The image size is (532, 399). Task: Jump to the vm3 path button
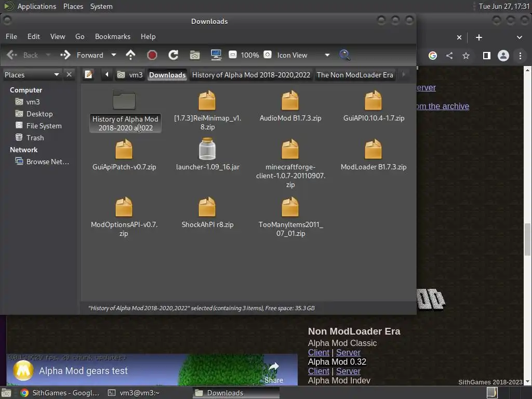pyautogui.click(x=130, y=75)
